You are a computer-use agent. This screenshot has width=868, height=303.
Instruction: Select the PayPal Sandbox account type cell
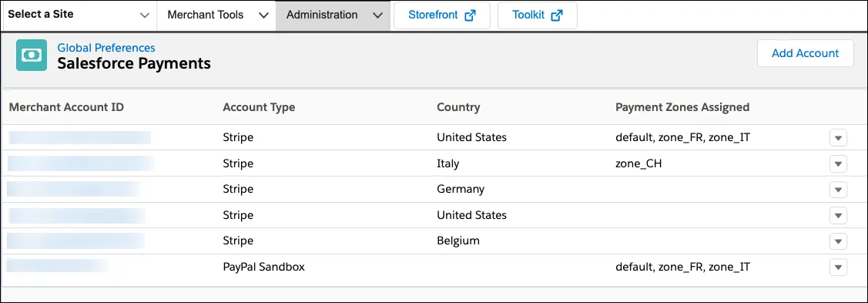tap(263, 267)
